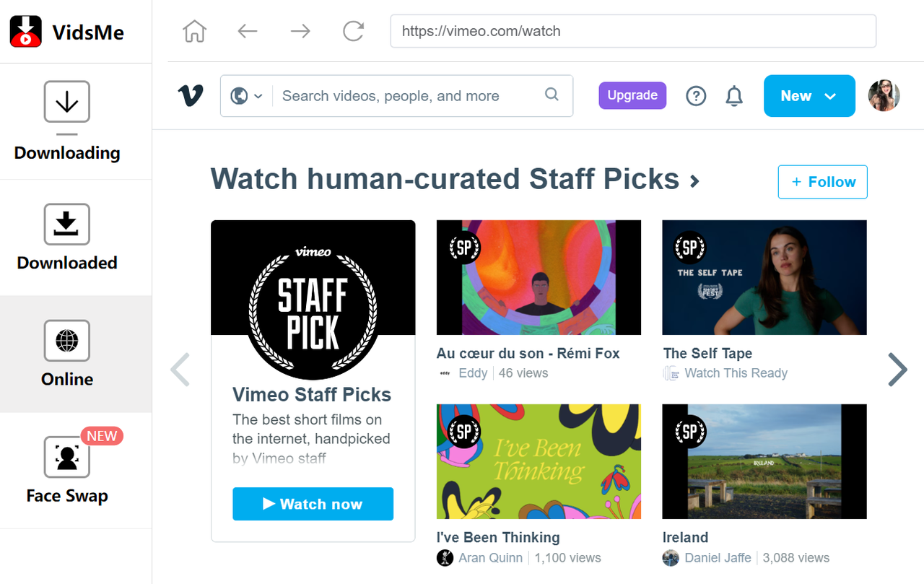Open The Self Tape video thumbnail
The width and height of the screenshot is (924, 584).
click(764, 277)
